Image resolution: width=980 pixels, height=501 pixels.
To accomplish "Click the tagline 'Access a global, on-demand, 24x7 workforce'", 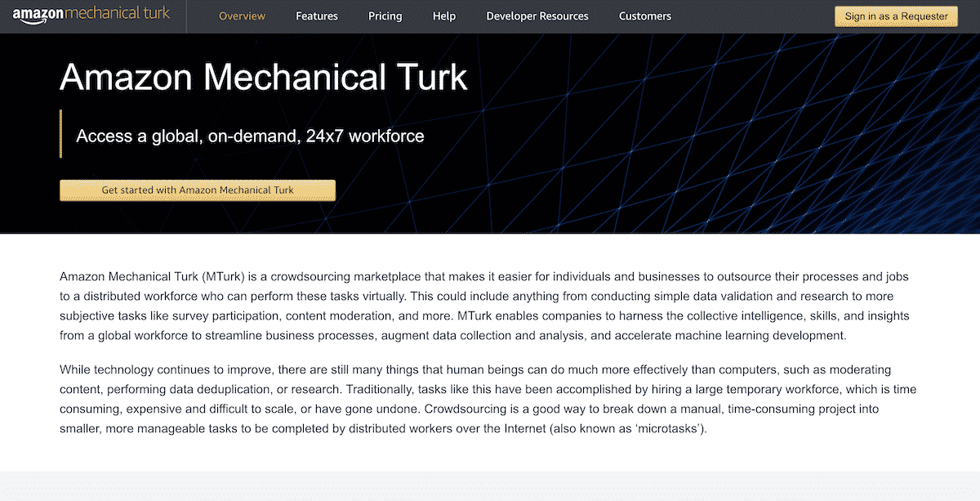I will 250,136.
